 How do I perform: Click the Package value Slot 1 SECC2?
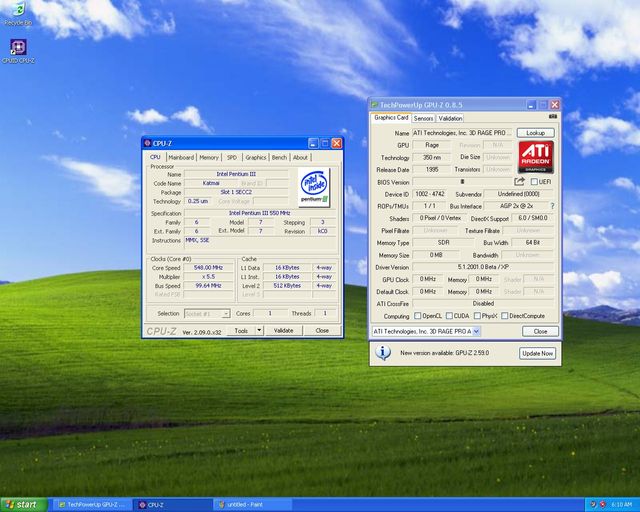(x=236, y=192)
